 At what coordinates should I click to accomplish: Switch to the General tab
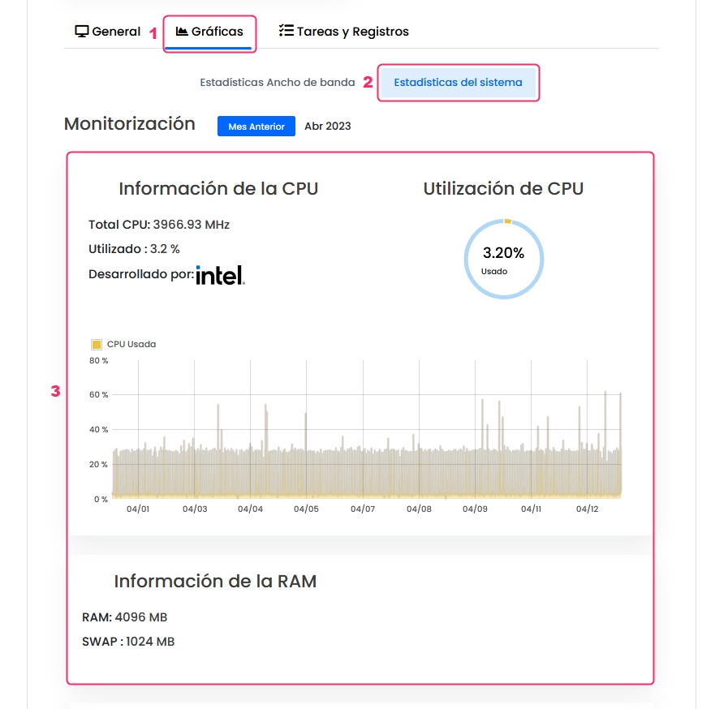(108, 32)
